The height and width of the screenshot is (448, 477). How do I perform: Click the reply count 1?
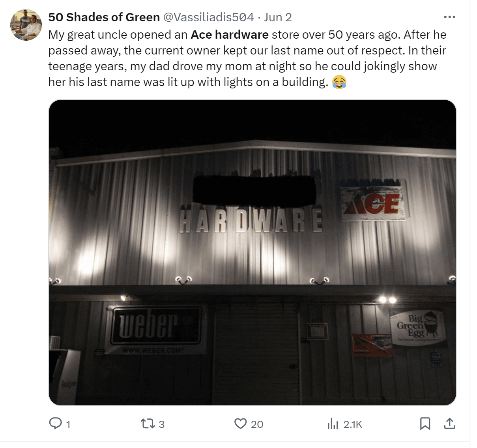pos(68,424)
